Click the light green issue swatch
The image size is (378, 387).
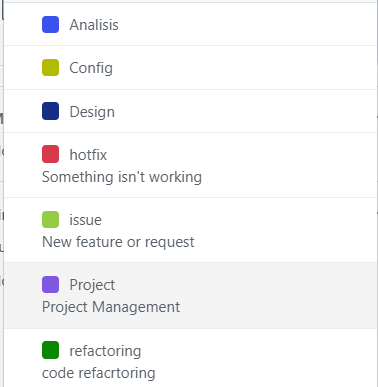pos(50,219)
